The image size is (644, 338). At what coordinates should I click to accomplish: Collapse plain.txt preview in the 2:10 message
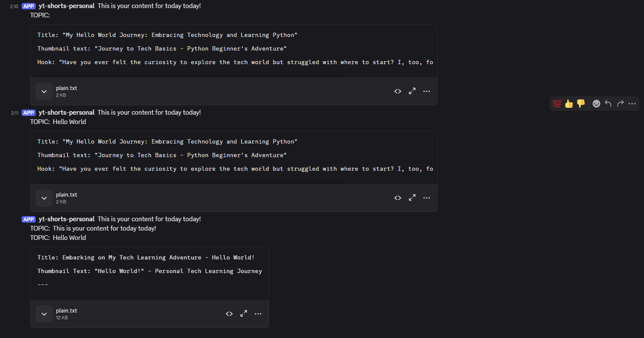[44, 91]
